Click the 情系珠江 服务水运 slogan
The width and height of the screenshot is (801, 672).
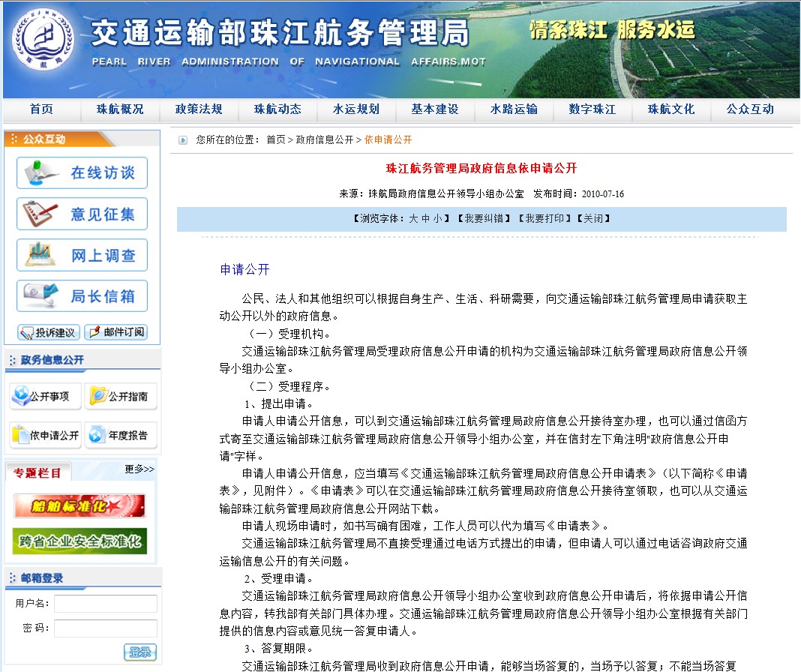[612, 30]
